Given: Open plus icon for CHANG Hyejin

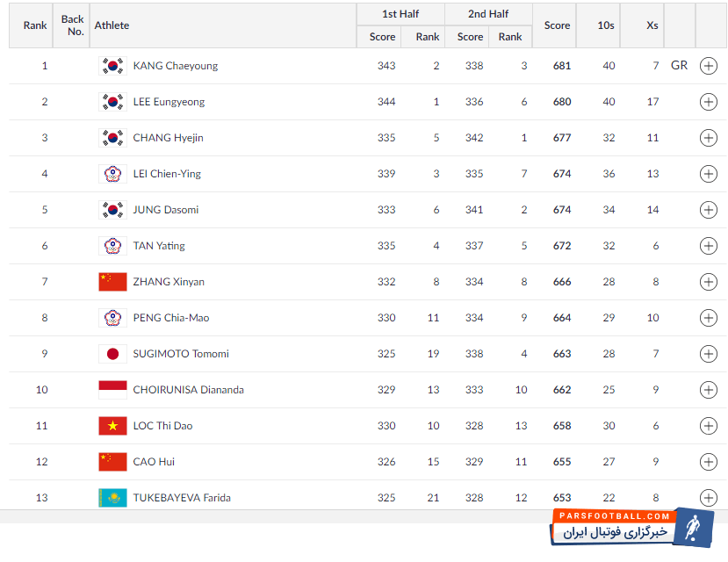Looking at the screenshot, I should (708, 138).
